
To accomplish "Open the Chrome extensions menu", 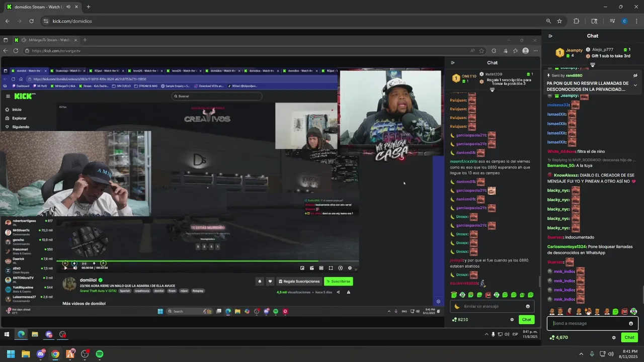I will [x=577, y=21].
